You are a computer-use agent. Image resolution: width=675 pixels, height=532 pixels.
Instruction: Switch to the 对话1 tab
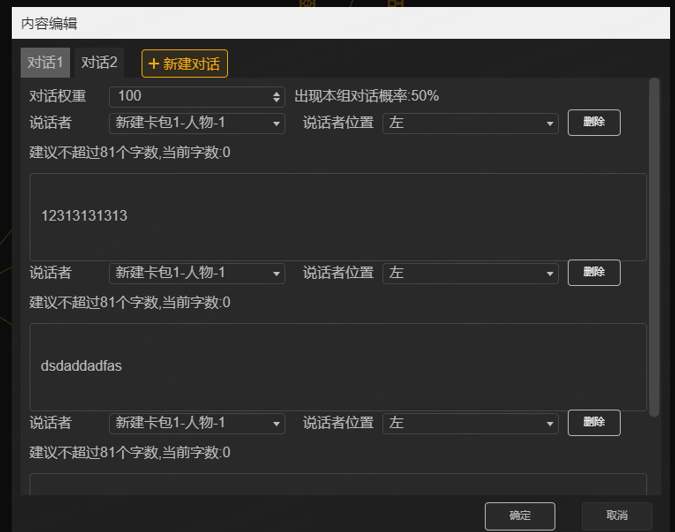click(45, 63)
